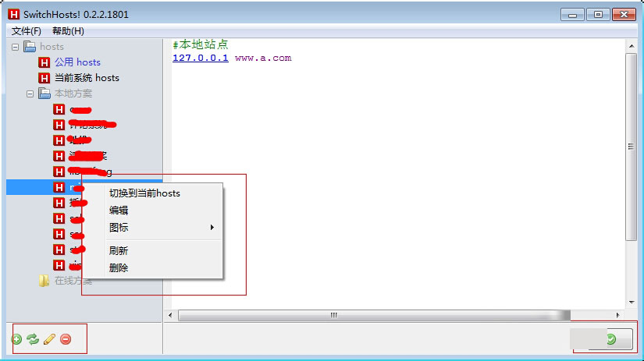Image resolution: width=644 pixels, height=361 pixels.
Task: Open the 帮助(H) menu
Action: 68,31
